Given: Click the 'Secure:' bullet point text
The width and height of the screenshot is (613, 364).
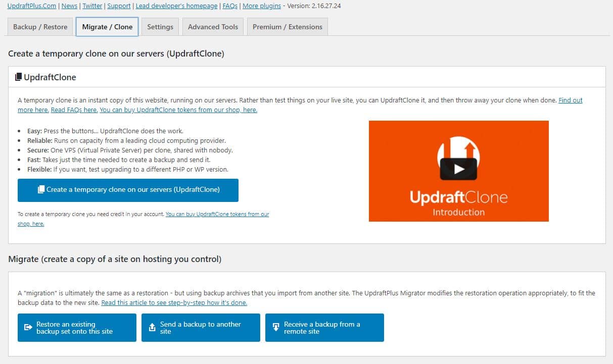Looking at the screenshot, I should click(130, 150).
